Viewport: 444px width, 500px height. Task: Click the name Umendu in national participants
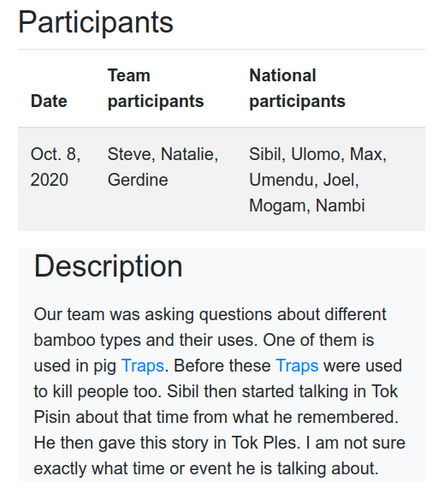coord(283,180)
